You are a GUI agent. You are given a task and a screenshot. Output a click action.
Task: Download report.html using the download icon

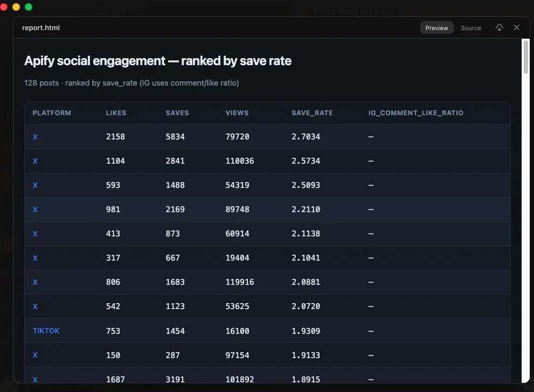500,27
